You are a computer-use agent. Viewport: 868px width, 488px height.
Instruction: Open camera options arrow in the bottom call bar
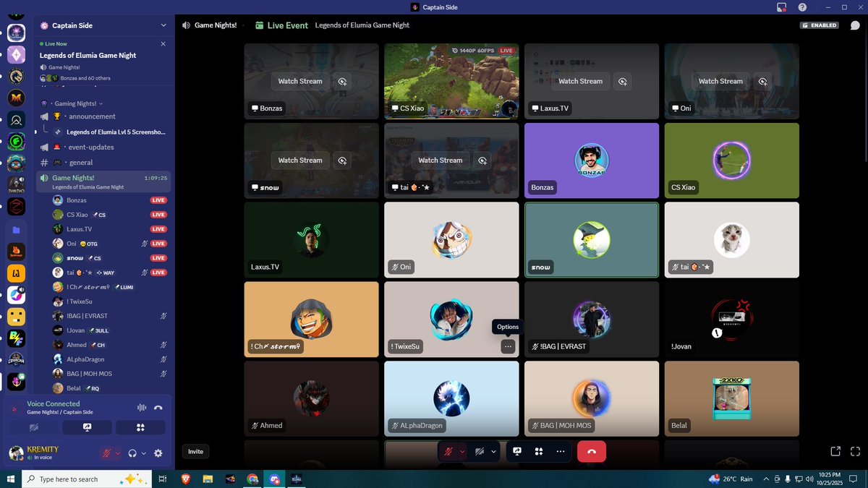pyautogui.click(x=494, y=451)
